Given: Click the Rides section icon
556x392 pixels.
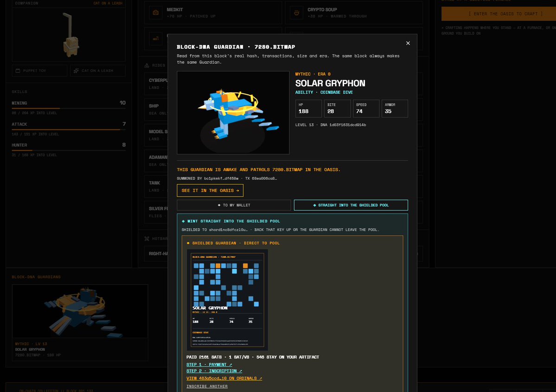Looking at the screenshot, I should coord(147,65).
